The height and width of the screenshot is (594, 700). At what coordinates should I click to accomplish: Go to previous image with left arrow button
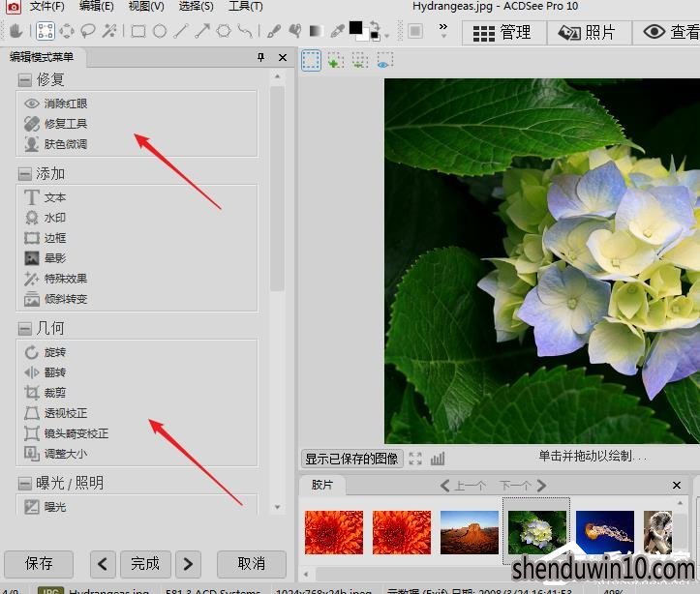(x=104, y=564)
